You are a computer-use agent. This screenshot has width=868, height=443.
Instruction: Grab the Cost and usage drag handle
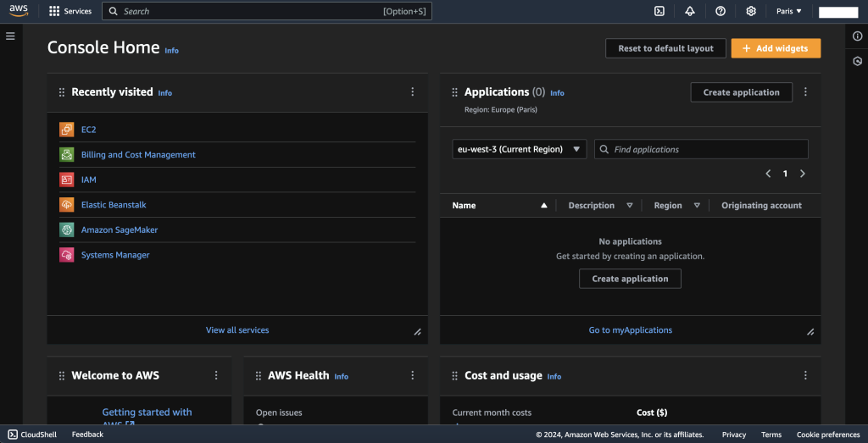(x=454, y=376)
